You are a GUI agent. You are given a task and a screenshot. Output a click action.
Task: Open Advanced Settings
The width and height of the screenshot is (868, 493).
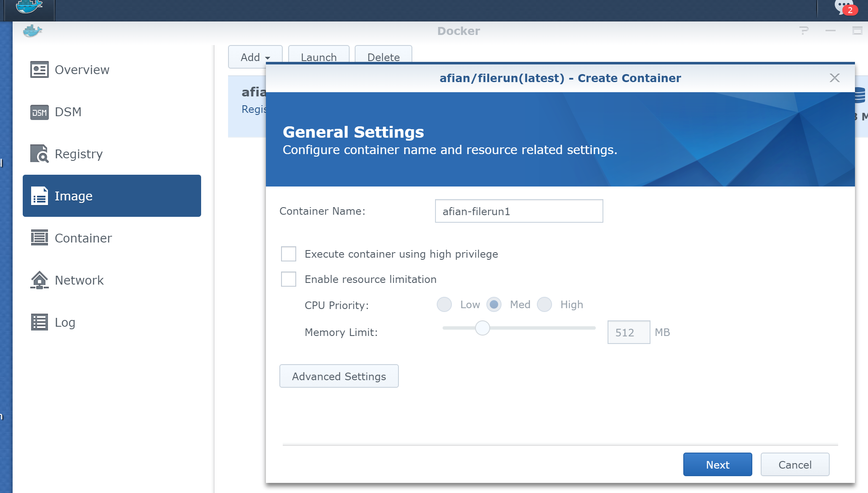(x=339, y=376)
